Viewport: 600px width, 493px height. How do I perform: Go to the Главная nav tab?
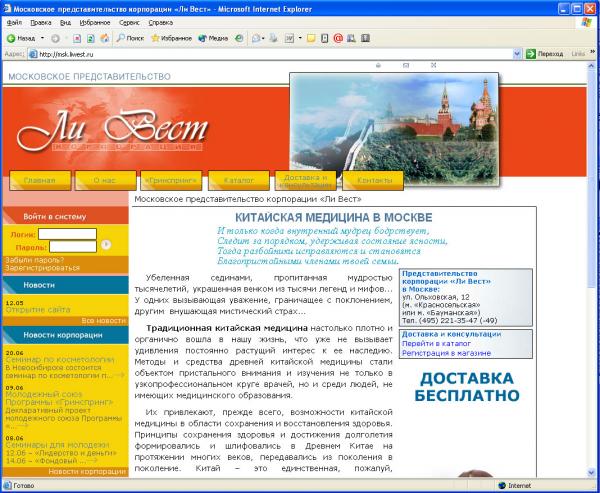click(40, 180)
